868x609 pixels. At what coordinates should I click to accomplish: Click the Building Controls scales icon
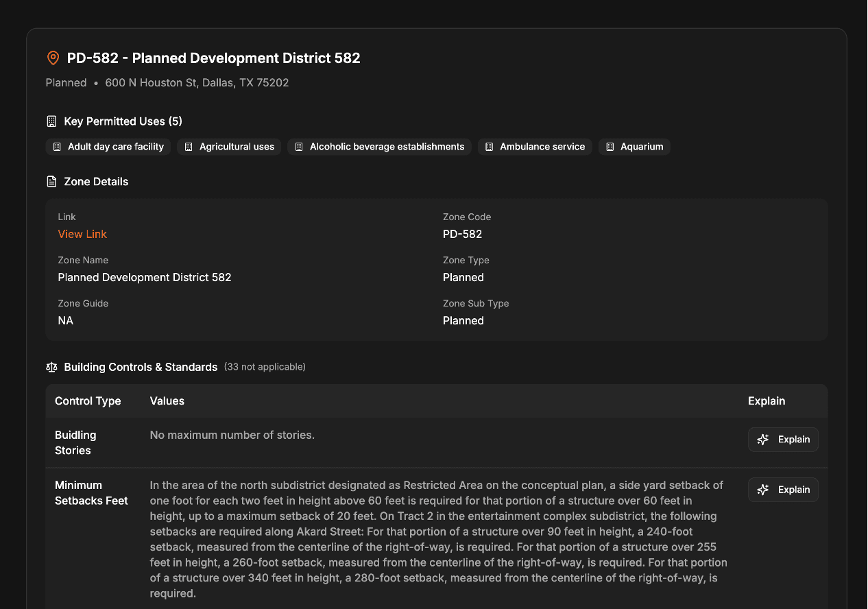pyautogui.click(x=51, y=368)
